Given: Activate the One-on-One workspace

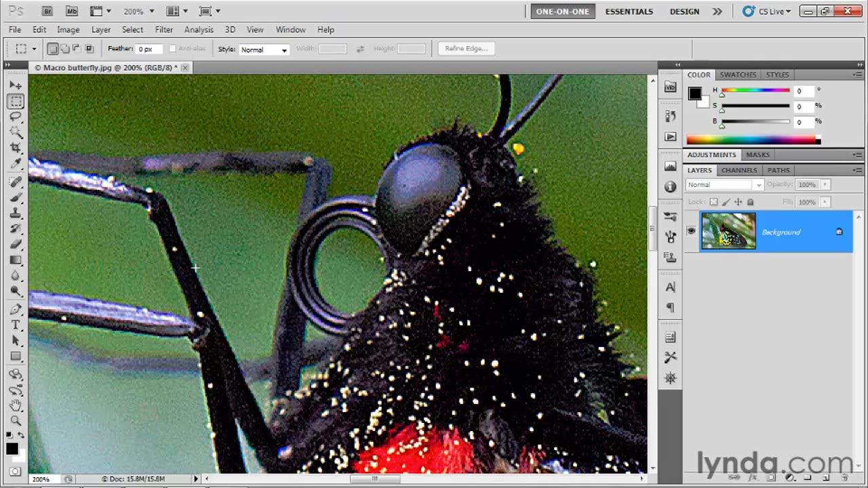Looking at the screenshot, I should click(x=563, y=12).
